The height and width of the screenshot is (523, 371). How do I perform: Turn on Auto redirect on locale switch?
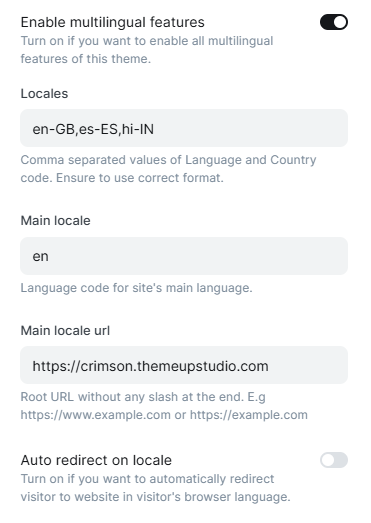click(x=334, y=460)
